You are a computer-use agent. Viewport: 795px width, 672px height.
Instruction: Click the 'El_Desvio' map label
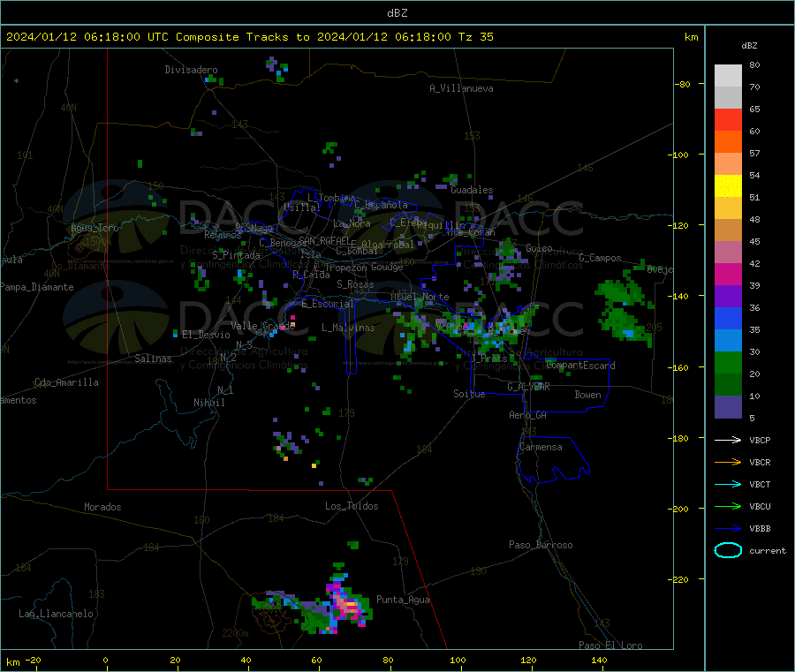206,335
